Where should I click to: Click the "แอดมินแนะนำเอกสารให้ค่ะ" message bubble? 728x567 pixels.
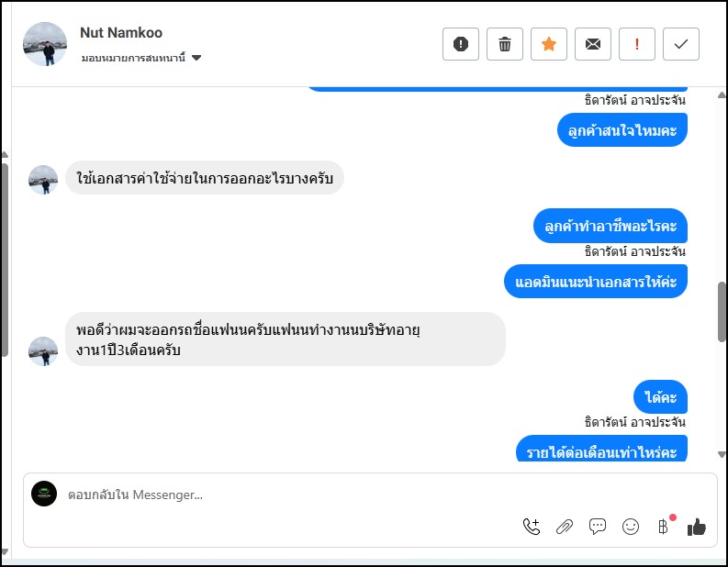(x=596, y=282)
